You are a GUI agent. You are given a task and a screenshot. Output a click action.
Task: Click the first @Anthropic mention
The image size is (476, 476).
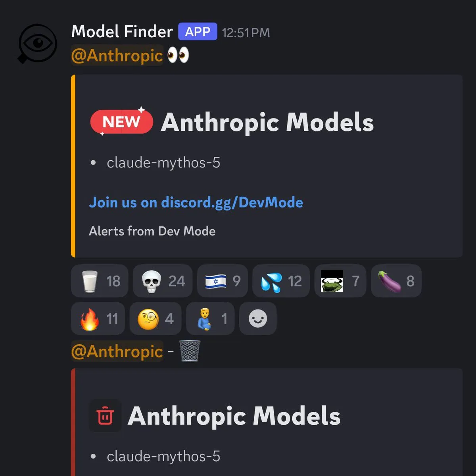click(x=117, y=55)
